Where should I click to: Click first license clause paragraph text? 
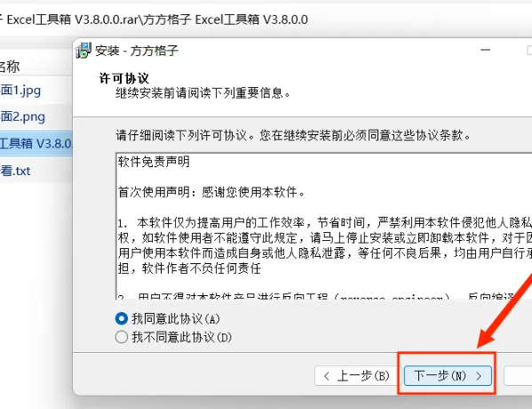325,245
